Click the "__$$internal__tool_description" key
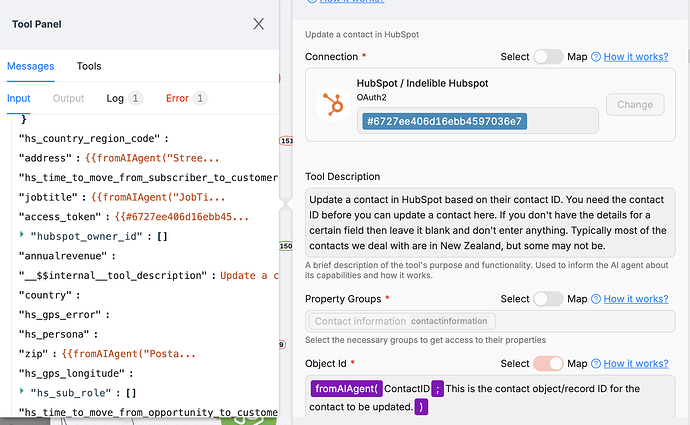 113,275
